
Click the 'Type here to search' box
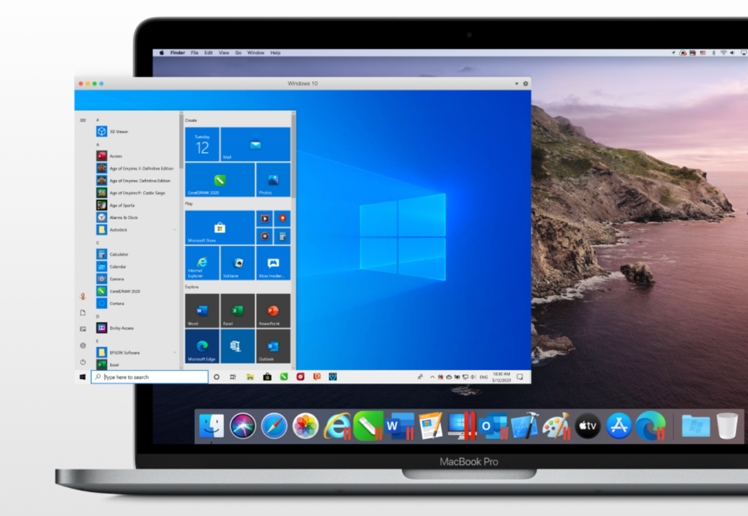click(150, 377)
